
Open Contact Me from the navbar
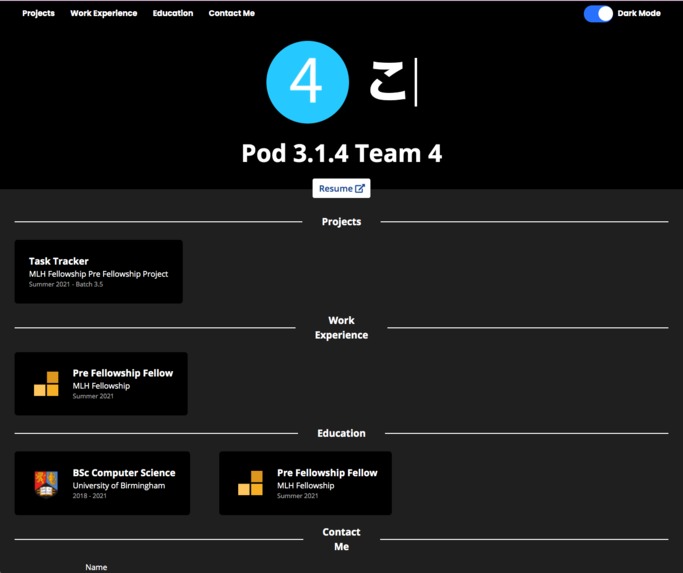point(232,13)
